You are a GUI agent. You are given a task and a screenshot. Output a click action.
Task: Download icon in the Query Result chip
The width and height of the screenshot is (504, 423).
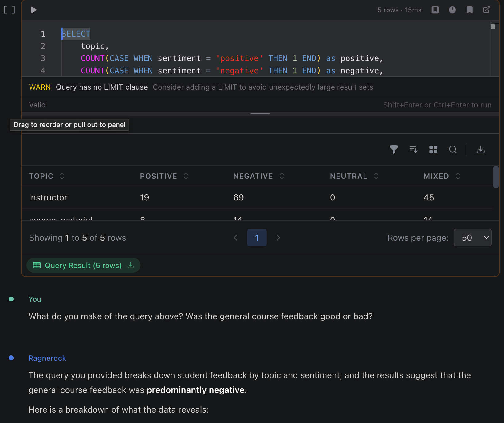[131, 265]
